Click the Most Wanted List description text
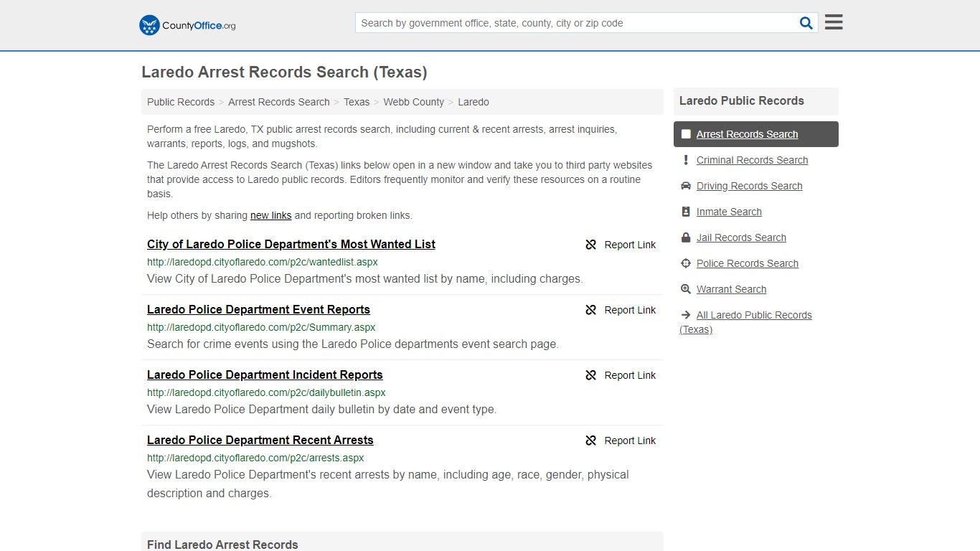The width and height of the screenshot is (980, 551). click(365, 278)
